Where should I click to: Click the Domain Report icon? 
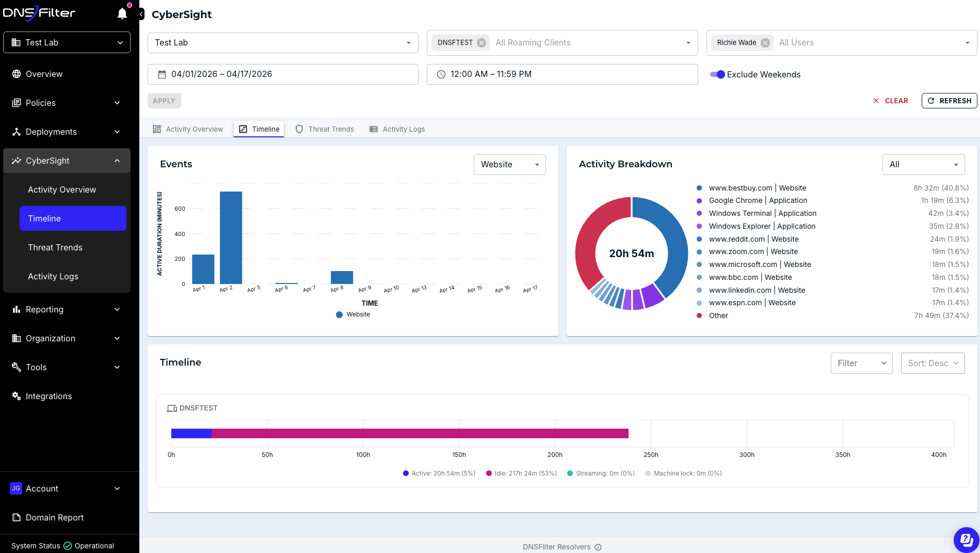17,517
